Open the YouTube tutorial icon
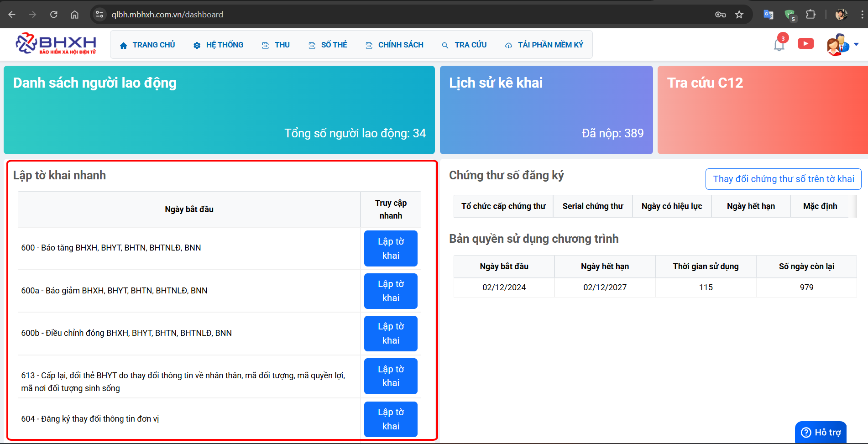 coord(805,44)
